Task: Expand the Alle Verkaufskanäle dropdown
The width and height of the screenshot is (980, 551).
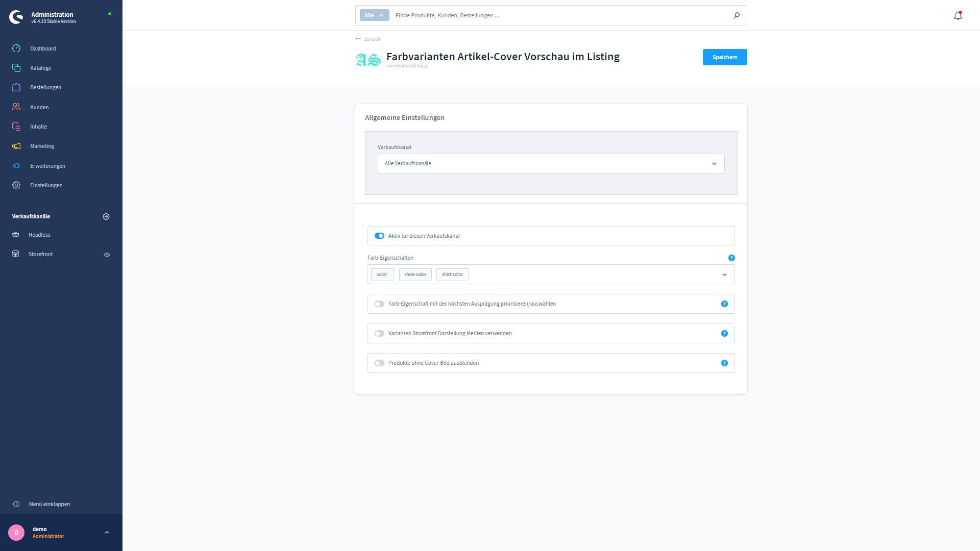Action: point(551,163)
